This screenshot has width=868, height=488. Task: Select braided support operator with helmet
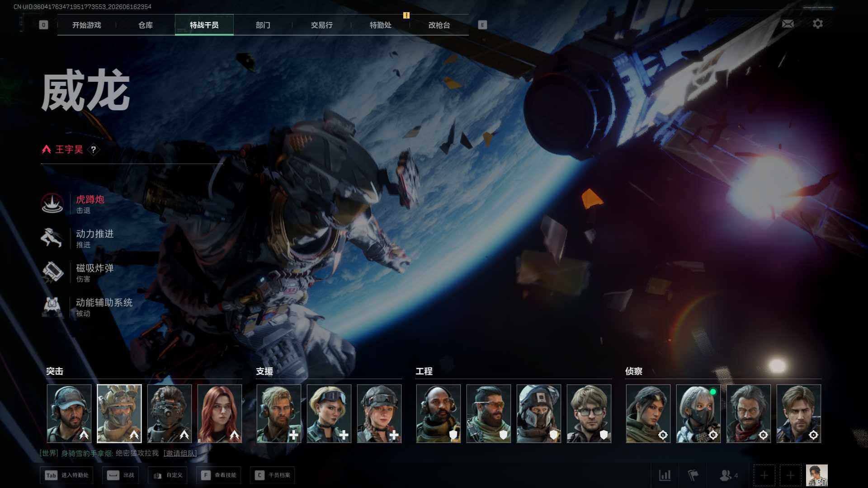379,413
